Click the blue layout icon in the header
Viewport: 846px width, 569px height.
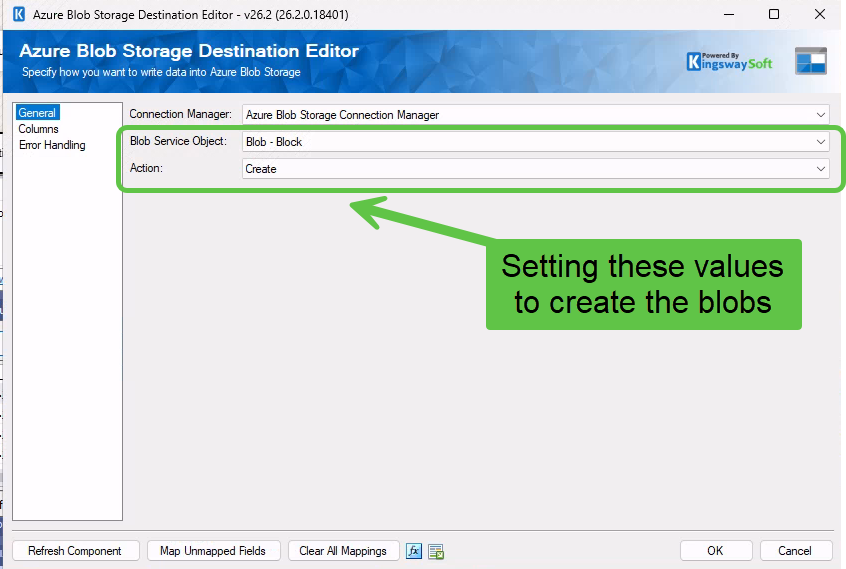click(810, 61)
